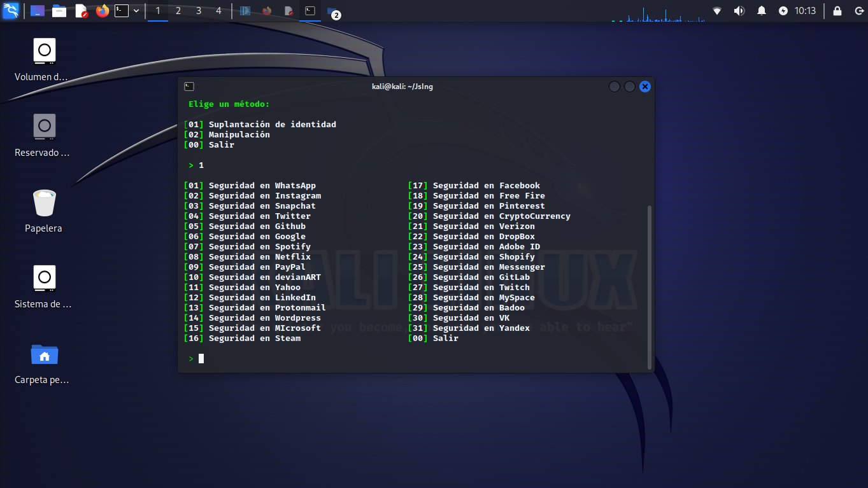Open the notifications bell icon
This screenshot has width=868, height=488.
pos(762,11)
